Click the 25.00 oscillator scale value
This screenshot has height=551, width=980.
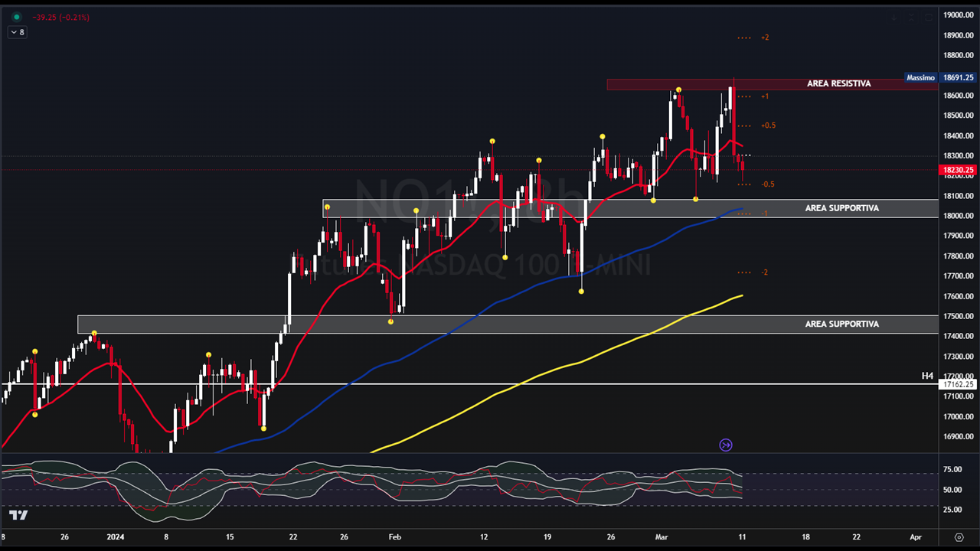point(952,510)
